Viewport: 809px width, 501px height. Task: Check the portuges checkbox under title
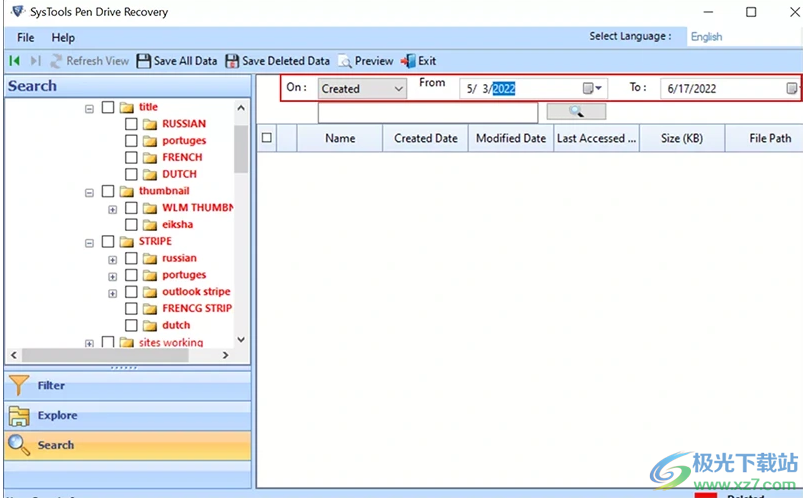click(x=131, y=141)
